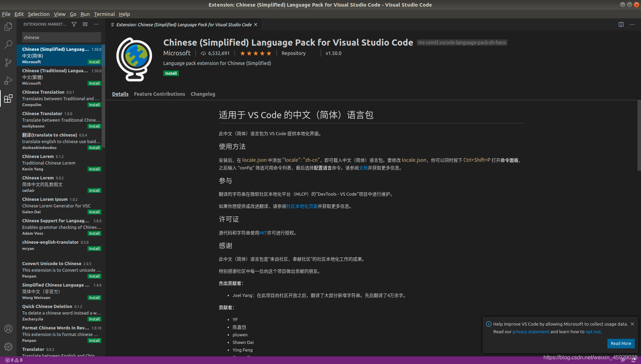Click the extensions list scrollbar
Screen dimensions: 641x364
104,97
